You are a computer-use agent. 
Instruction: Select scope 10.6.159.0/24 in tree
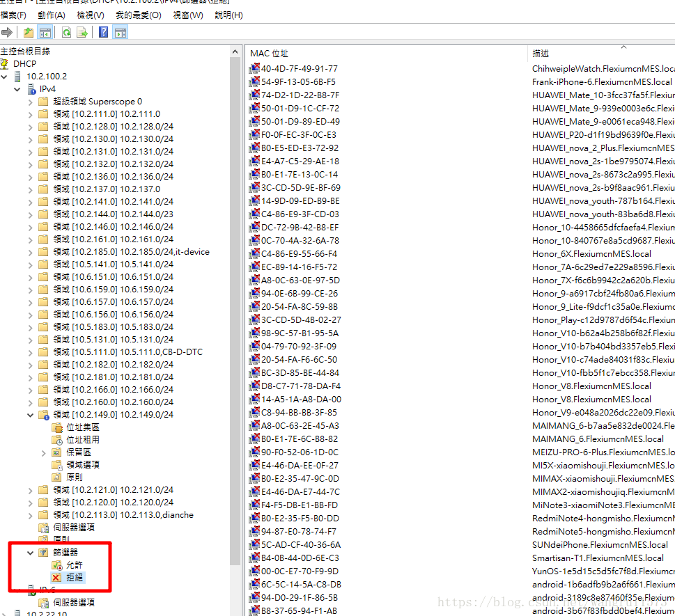(114, 290)
